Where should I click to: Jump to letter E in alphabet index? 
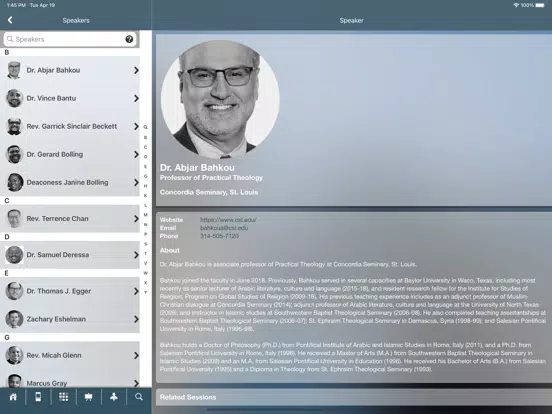(145, 167)
